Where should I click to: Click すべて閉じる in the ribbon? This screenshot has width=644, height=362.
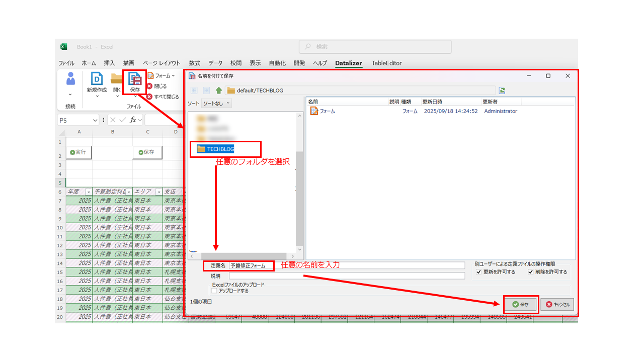click(163, 97)
